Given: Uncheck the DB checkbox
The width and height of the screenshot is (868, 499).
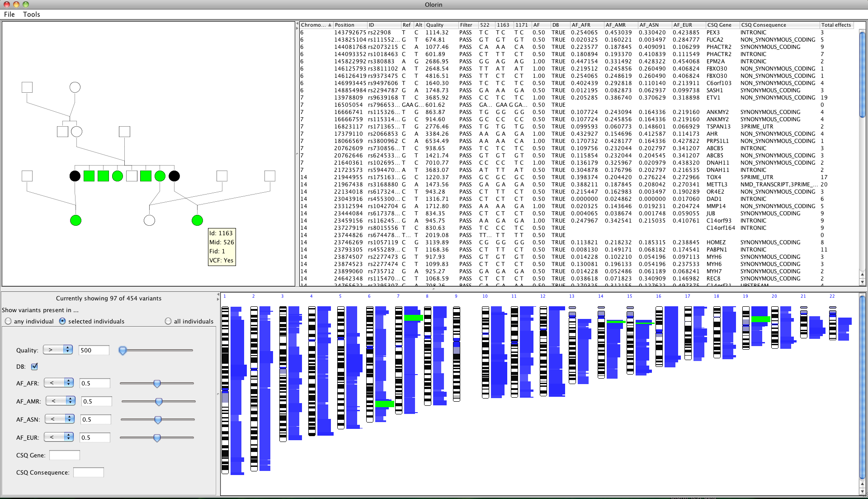Looking at the screenshot, I should point(34,366).
